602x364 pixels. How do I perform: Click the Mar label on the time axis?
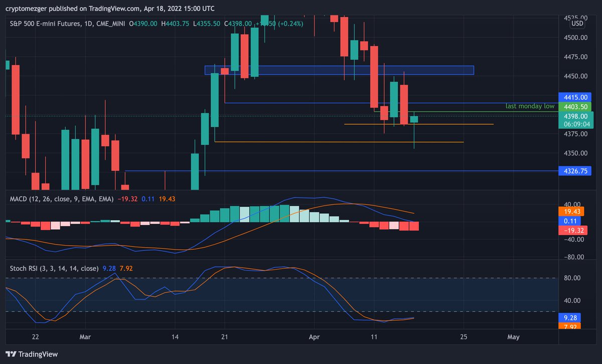tap(86, 337)
